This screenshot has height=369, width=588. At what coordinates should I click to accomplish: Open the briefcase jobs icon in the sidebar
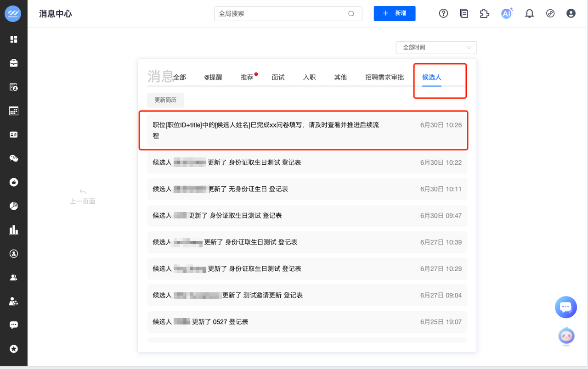[14, 63]
